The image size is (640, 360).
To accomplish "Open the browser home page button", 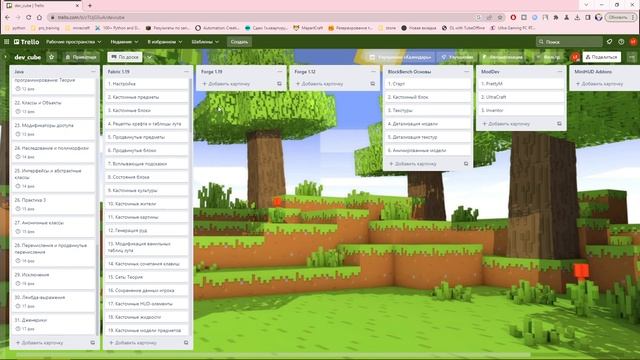I will (39, 17).
